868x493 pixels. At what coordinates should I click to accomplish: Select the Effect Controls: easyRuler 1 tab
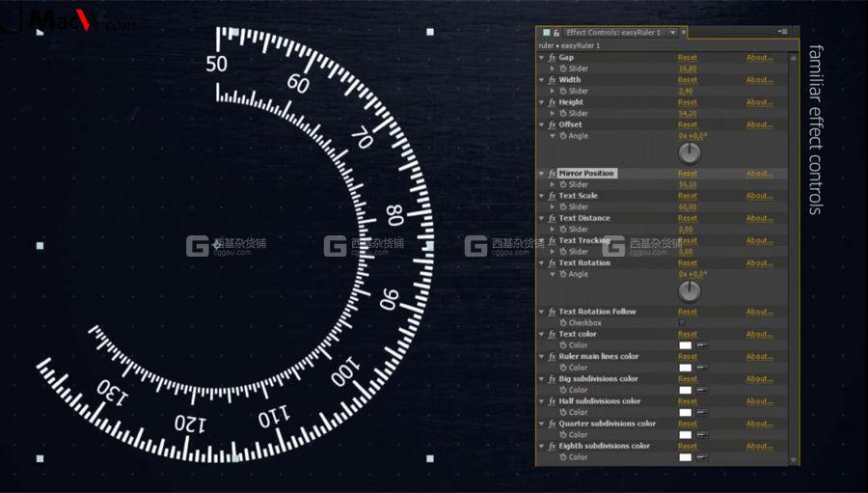click(613, 33)
